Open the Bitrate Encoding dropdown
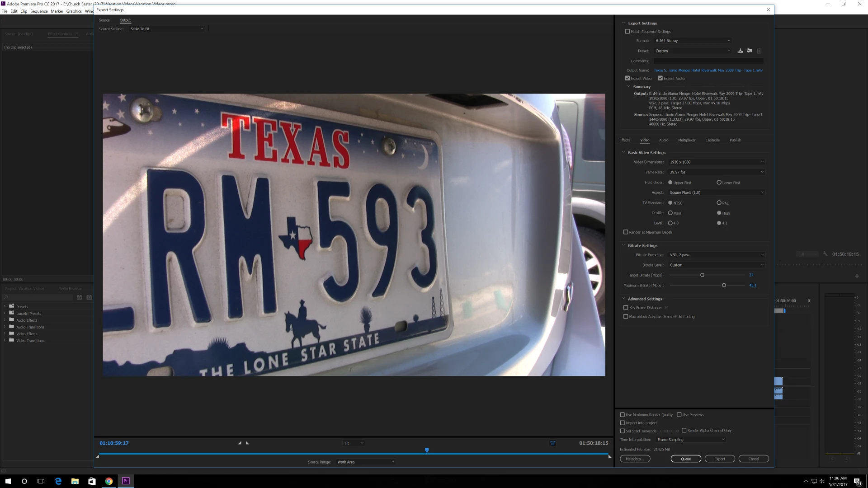 [x=716, y=255]
